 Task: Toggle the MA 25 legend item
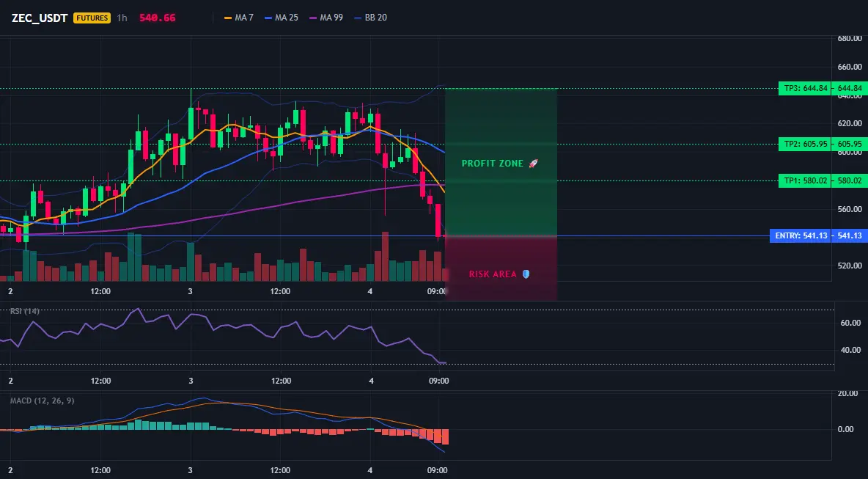(282, 18)
